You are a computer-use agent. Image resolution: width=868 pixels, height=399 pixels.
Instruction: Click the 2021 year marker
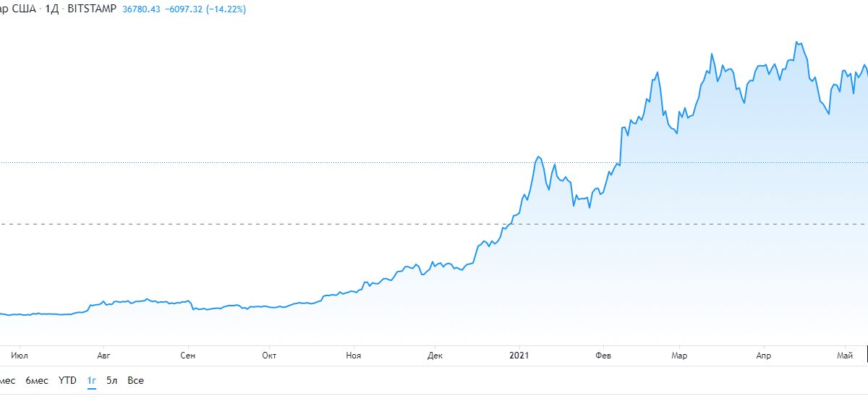pyautogui.click(x=520, y=356)
